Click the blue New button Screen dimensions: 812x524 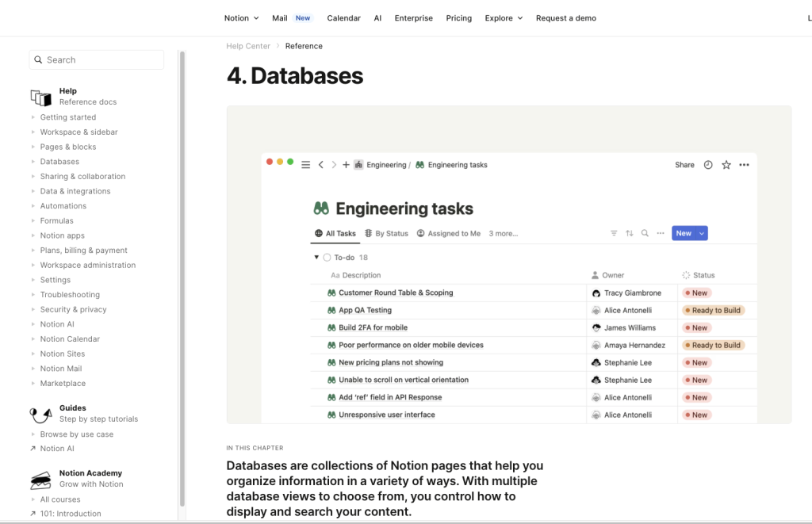click(684, 234)
